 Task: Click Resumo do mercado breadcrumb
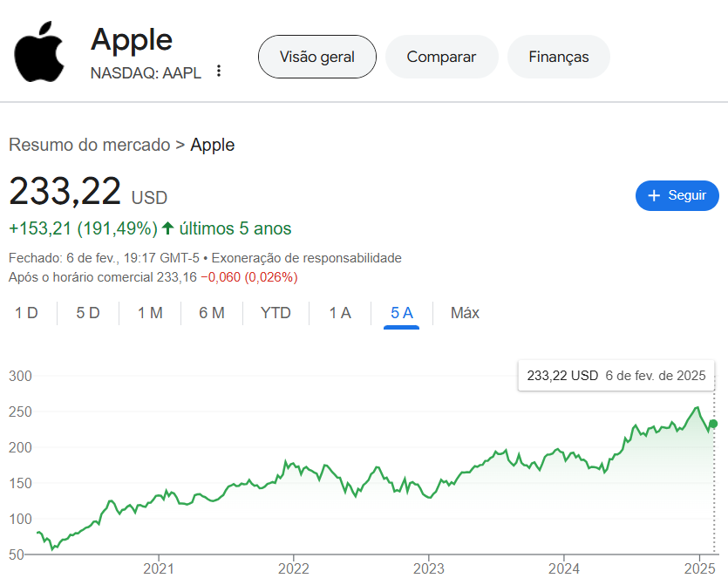tap(89, 145)
